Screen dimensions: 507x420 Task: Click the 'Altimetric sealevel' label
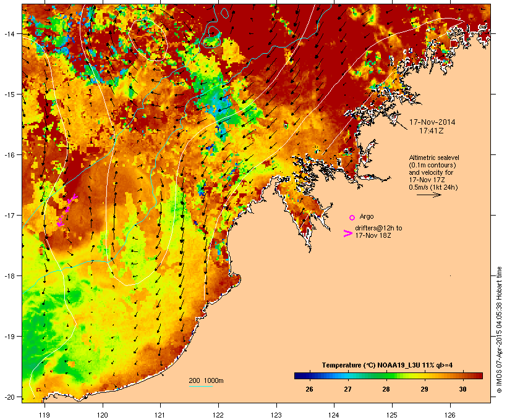pos(434,157)
